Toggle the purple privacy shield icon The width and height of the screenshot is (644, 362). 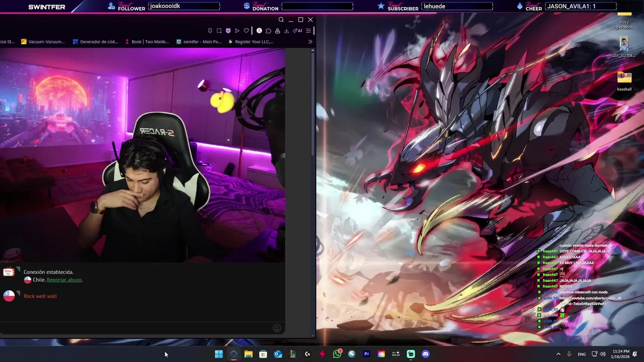click(x=228, y=31)
